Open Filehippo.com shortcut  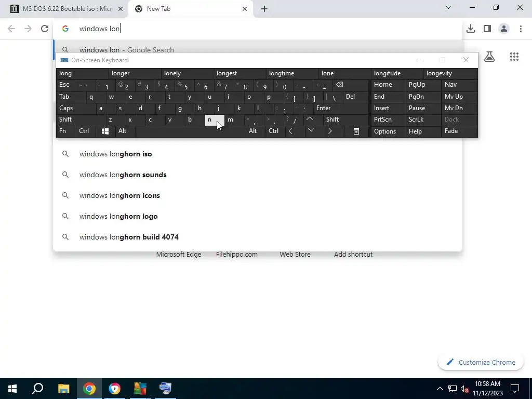(x=236, y=255)
